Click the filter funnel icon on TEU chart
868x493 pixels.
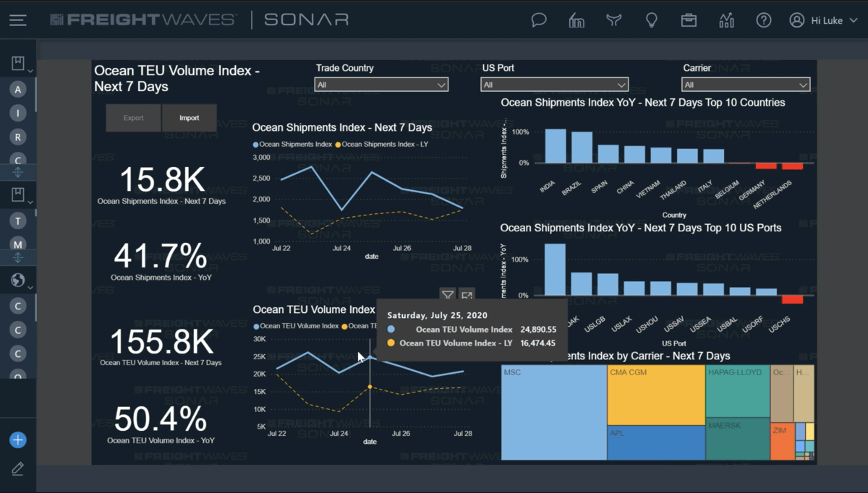point(448,295)
